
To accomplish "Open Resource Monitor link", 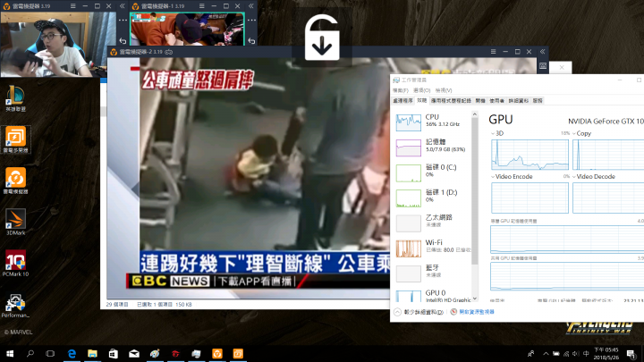I will coord(477,312).
